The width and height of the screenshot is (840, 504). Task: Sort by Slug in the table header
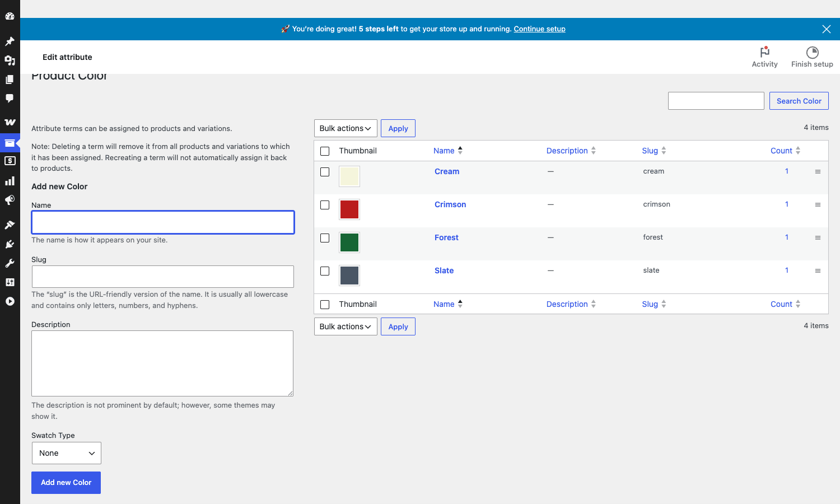tap(654, 151)
